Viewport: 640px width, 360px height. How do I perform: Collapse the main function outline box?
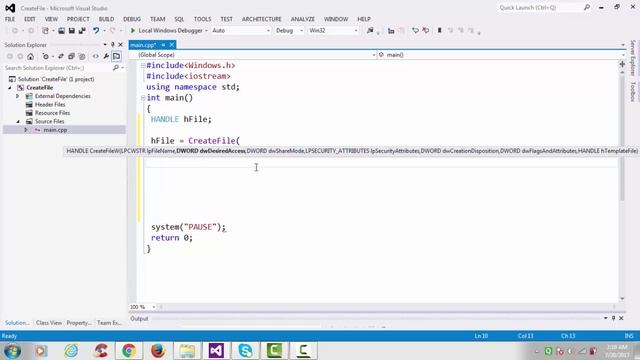click(x=143, y=98)
